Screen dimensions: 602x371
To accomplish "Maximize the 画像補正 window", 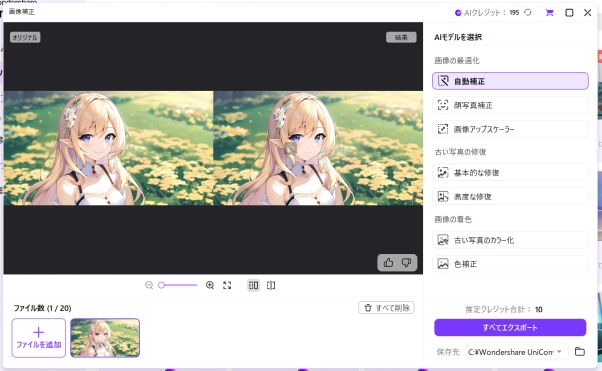I will coord(569,13).
